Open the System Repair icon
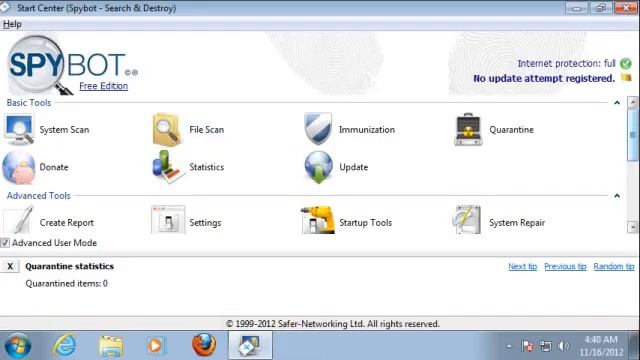 coord(467,220)
